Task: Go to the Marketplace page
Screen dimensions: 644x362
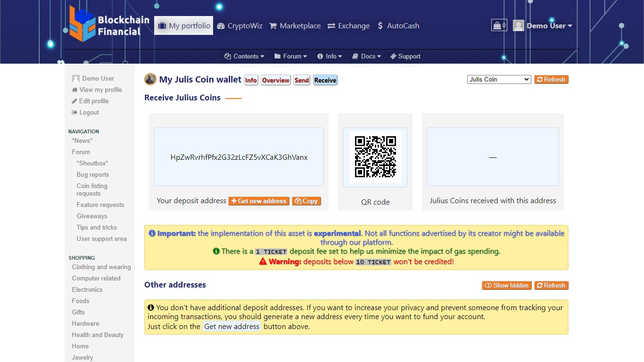Action: pyautogui.click(x=295, y=26)
